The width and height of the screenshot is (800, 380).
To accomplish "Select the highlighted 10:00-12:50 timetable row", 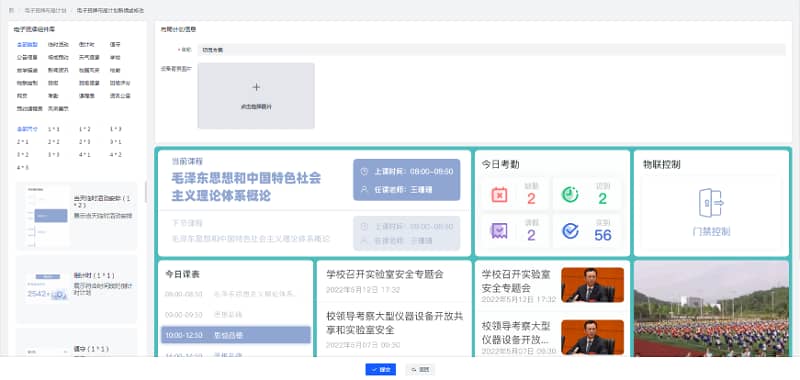I will [x=236, y=335].
